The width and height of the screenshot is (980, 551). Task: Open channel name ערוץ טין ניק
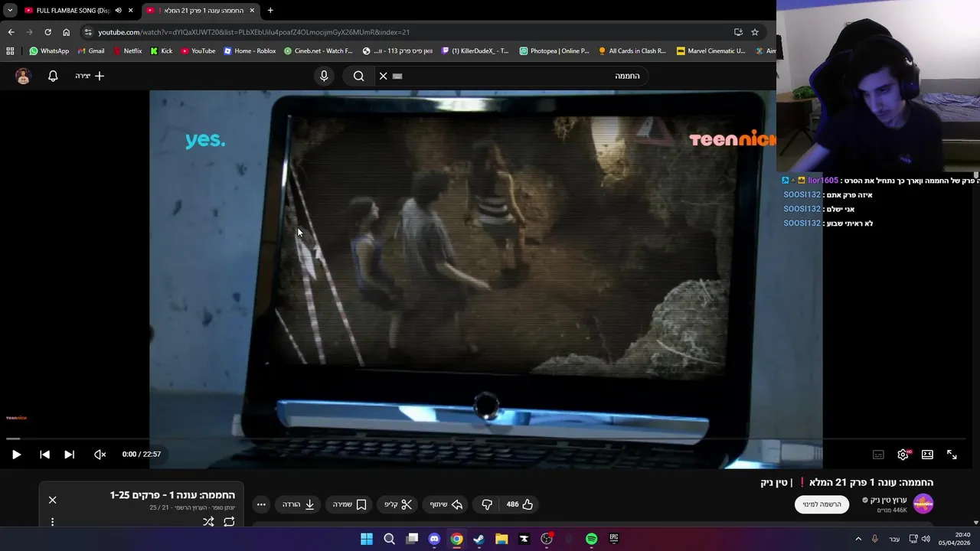pos(888,500)
